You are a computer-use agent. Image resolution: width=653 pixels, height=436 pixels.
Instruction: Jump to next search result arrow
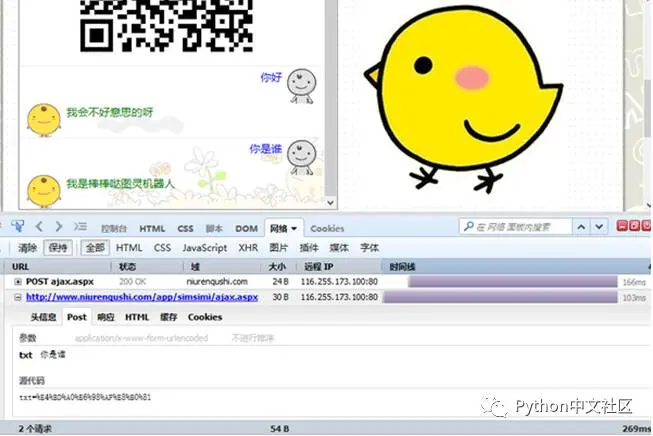(x=599, y=227)
